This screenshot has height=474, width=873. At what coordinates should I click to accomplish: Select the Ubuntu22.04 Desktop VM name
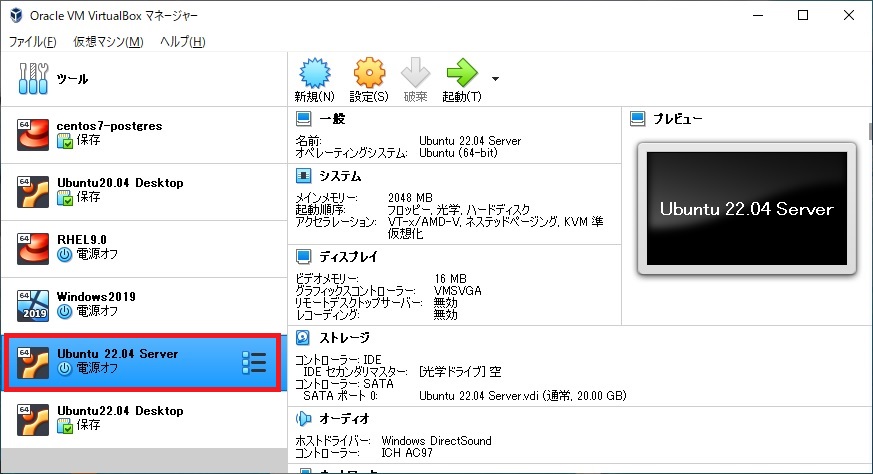120,411
